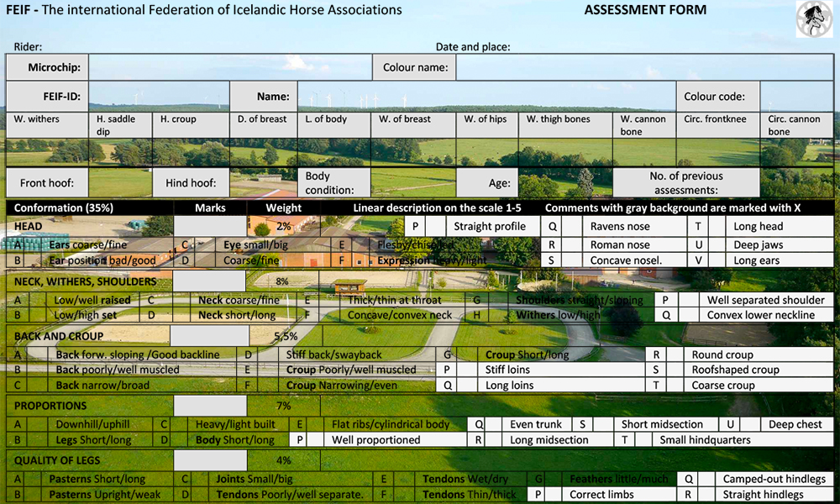Screen dimensions: 840x504
Task: Select the 'Flat ribs/cylindrical body' trait text
Action: (x=391, y=424)
